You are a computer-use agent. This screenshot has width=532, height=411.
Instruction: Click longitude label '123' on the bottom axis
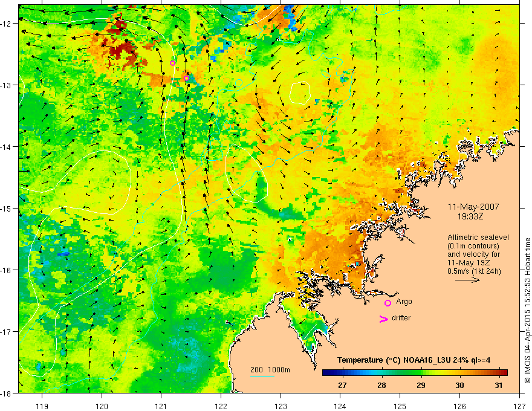pyautogui.click(x=281, y=406)
